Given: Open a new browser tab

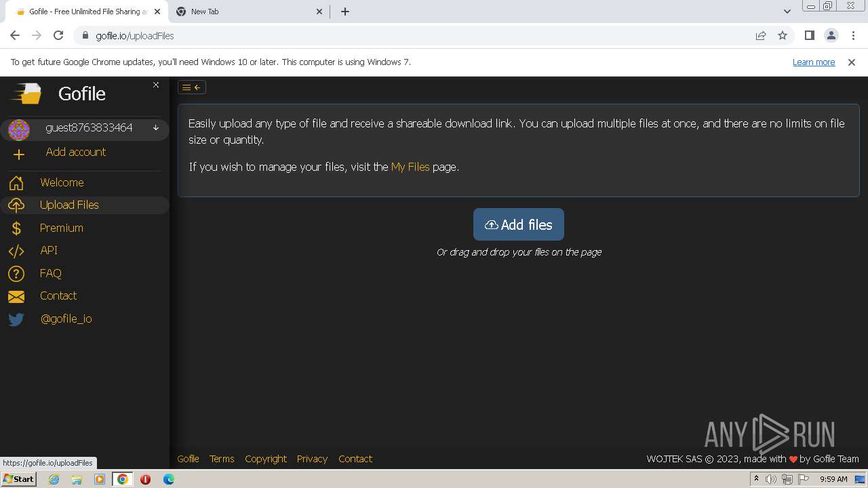Looking at the screenshot, I should pyautogui.click(x=345, y=12).
